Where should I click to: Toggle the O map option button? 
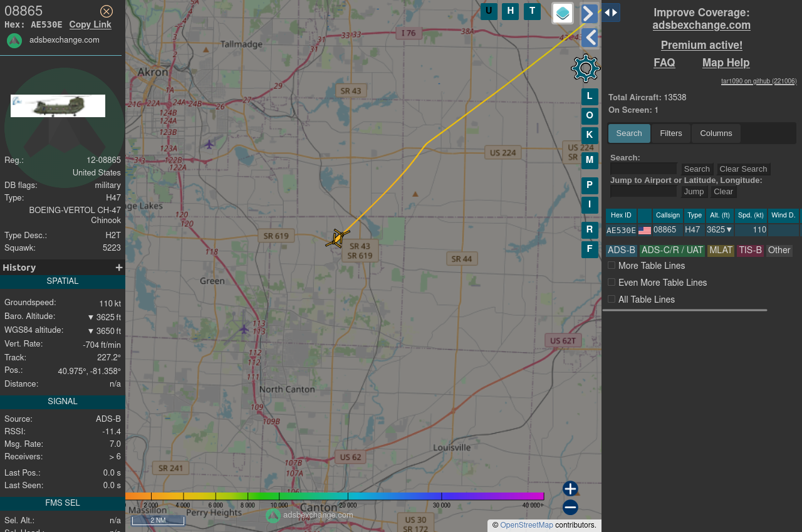point(590,116)
